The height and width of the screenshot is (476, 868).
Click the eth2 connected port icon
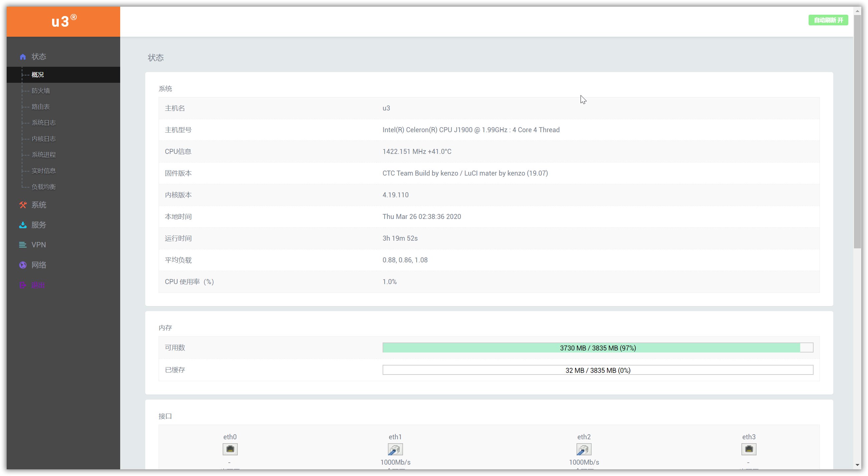coord(584,449)
